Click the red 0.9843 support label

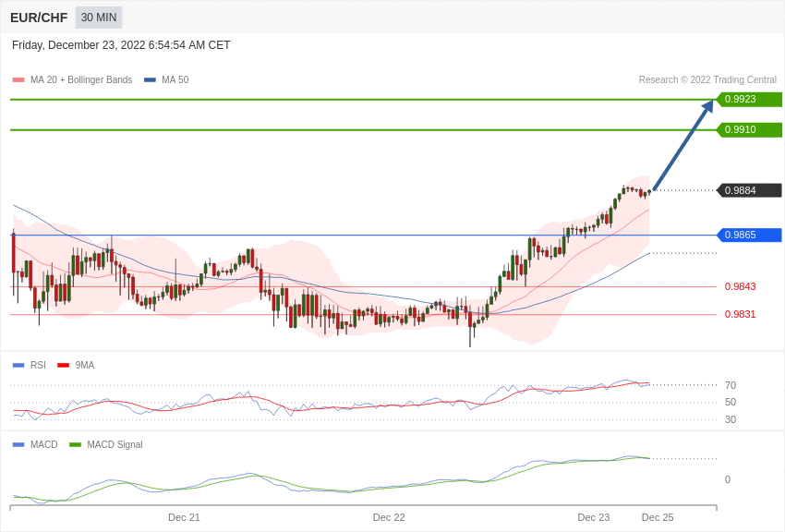click(740, 286)
